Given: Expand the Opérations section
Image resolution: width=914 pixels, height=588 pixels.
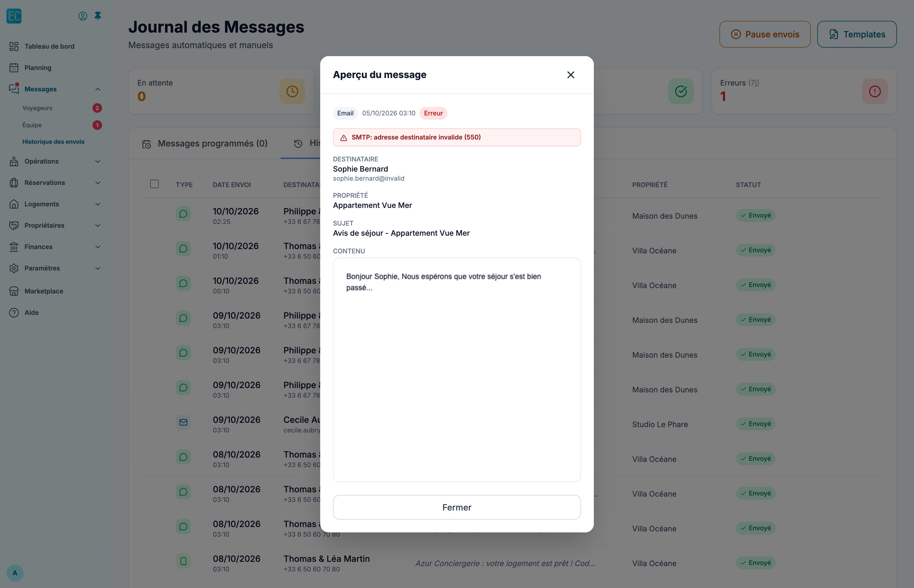Looking at the screenshot, I should pyautogui.click(x=56, y=161).
